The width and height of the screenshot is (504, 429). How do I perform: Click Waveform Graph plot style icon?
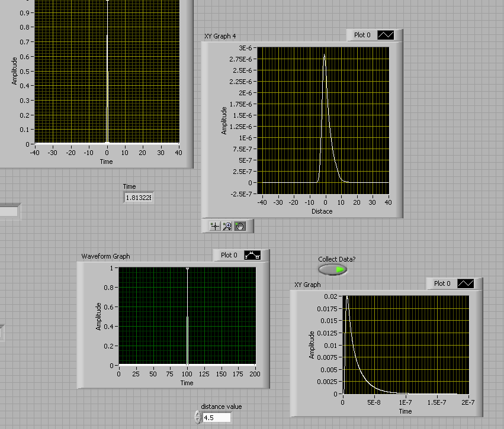[x=253, y=256]
